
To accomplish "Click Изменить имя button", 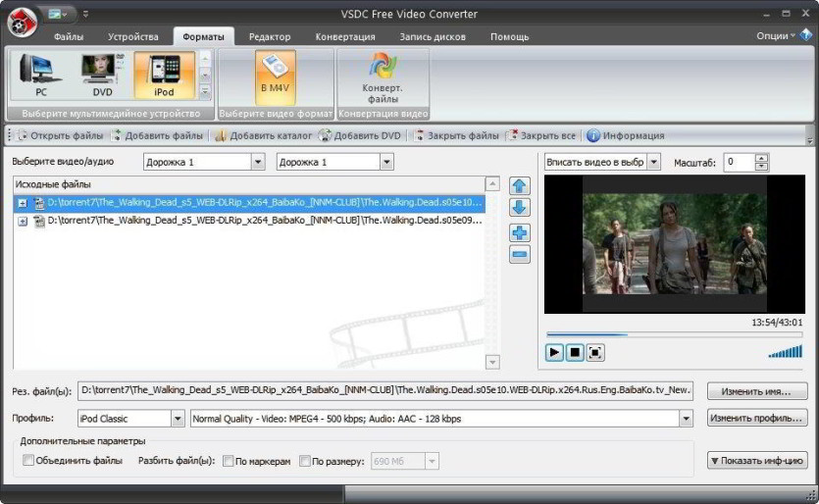I will pos(757,391).
